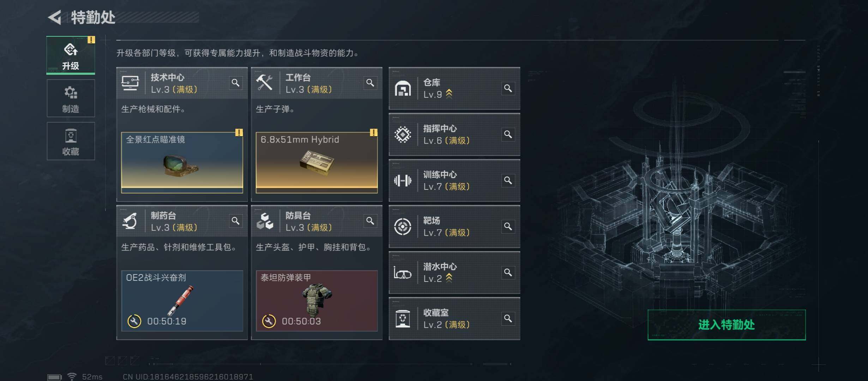Switch to the 收藏 tab
Viewport: 868px width, 381px height.
71,141
